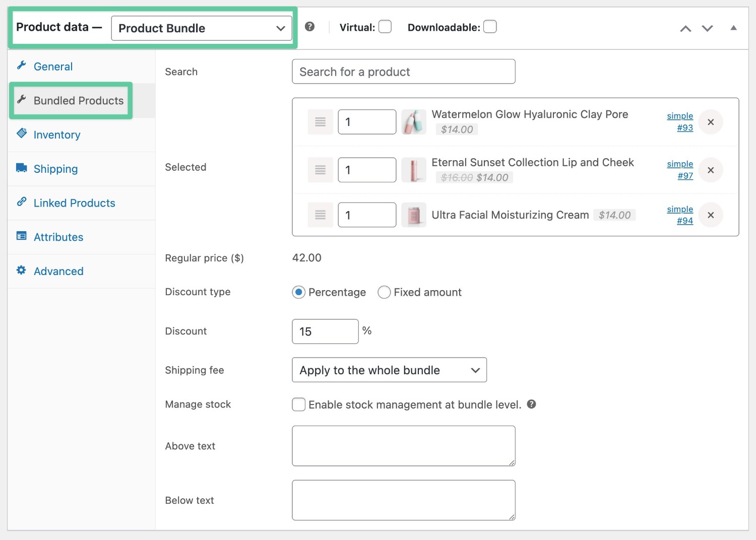Open the Bundled Products tab

click(x=79, y=101)
